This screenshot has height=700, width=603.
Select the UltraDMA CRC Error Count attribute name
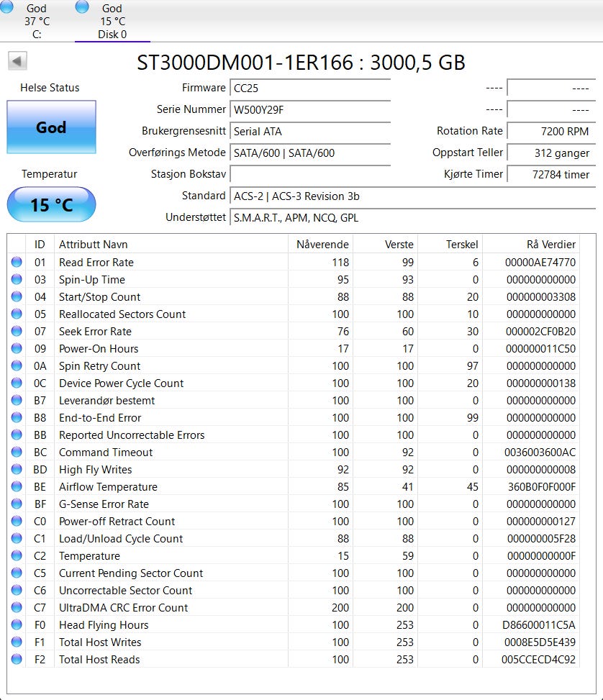[x=123, y=608]
